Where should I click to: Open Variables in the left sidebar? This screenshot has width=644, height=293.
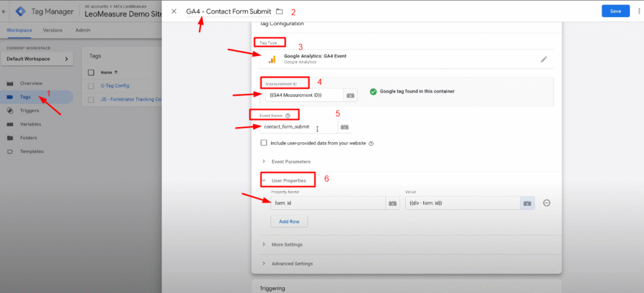pyautogui.click(x=31, y=124)
